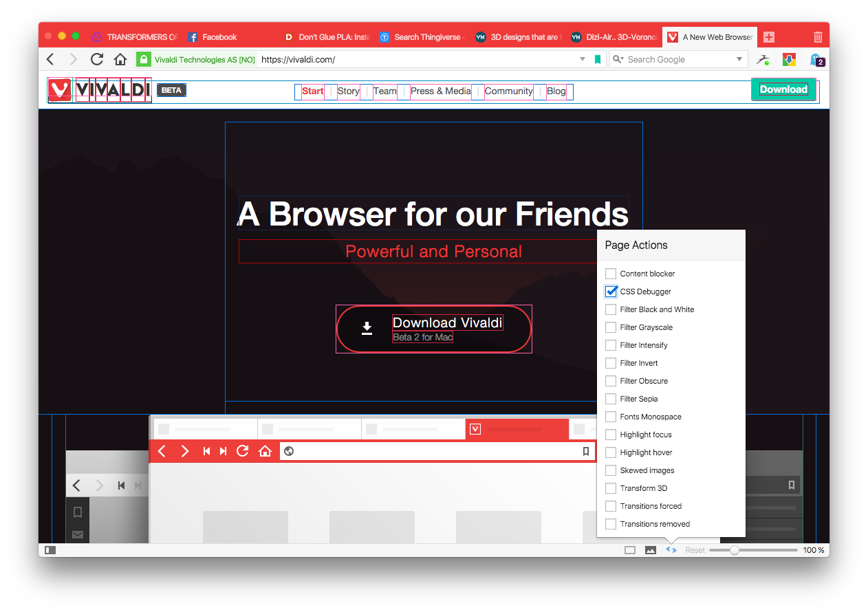Viewport: 868px width, 612px height.
Task: Click the URL address field
Action: point(418,60)
